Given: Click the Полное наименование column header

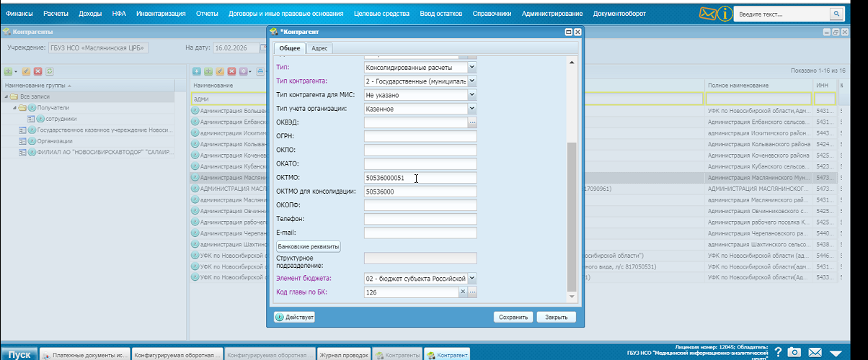Looking at the screenshot, I should click(759, 86).
